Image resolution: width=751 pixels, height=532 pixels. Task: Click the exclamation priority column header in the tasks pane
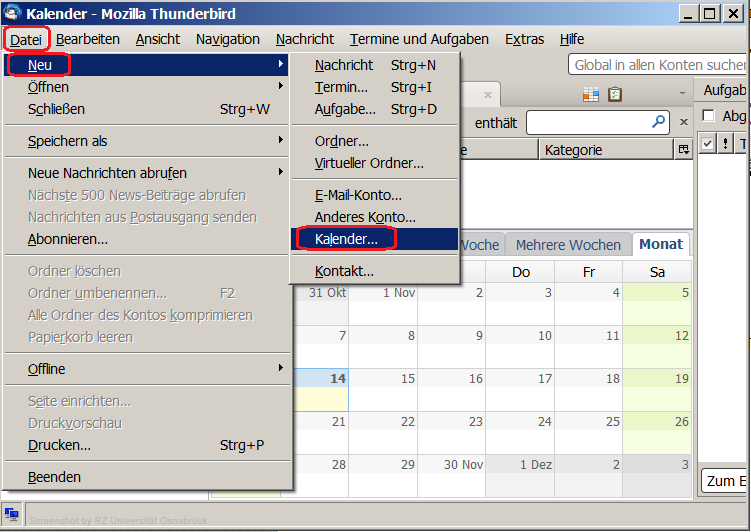726,143
